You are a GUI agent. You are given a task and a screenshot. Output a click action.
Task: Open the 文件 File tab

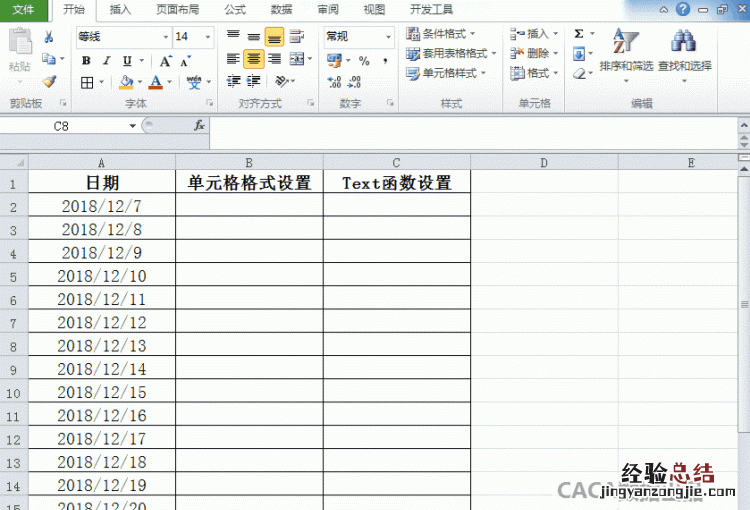23,10
